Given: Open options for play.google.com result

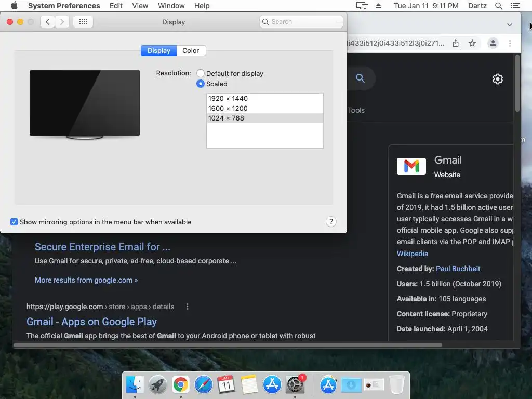Looking at the screenshot, I should [x=187, y=307].
